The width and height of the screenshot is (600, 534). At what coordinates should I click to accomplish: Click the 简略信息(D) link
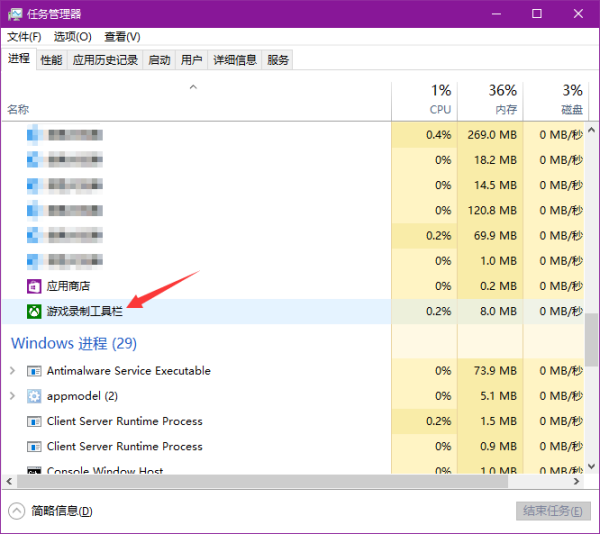coord(62,511)
